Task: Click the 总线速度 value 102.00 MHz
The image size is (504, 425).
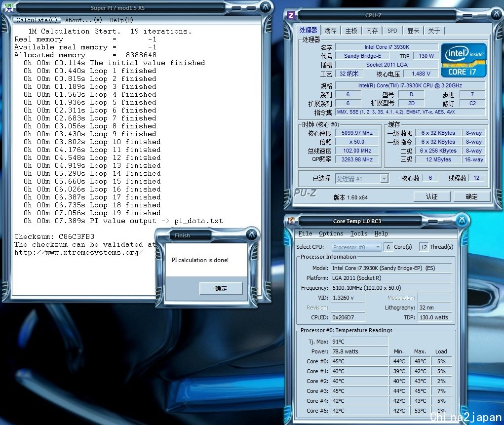Action: pos(357,151)
